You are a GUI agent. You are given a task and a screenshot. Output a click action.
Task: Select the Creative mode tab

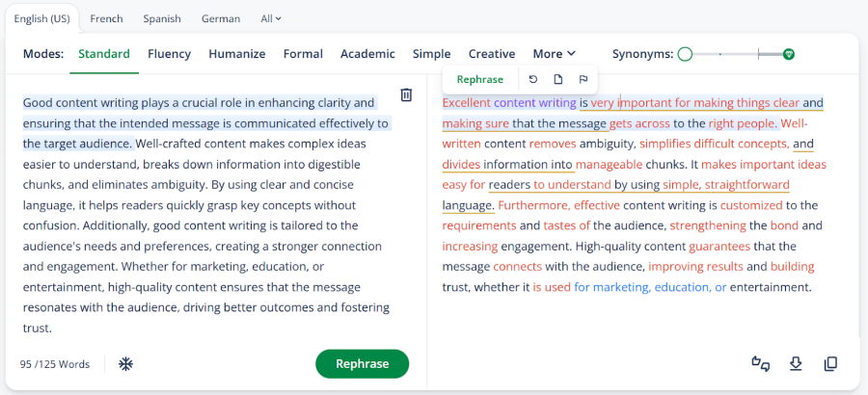[492, 54]
